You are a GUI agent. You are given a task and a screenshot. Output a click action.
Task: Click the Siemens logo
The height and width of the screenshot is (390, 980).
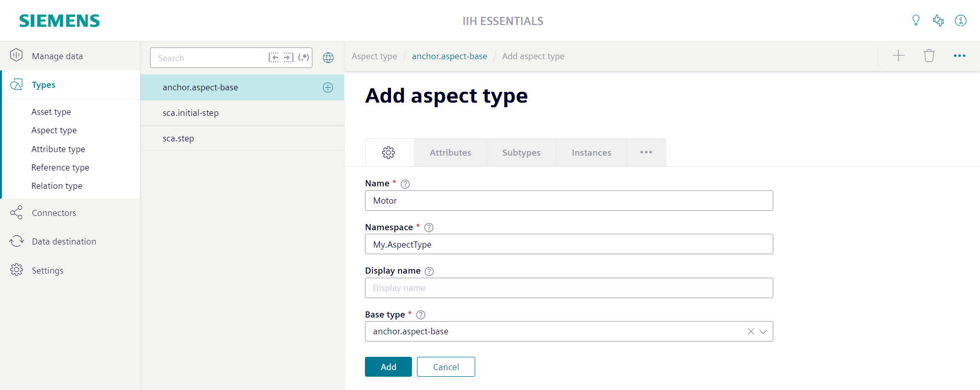click(60, 21)
